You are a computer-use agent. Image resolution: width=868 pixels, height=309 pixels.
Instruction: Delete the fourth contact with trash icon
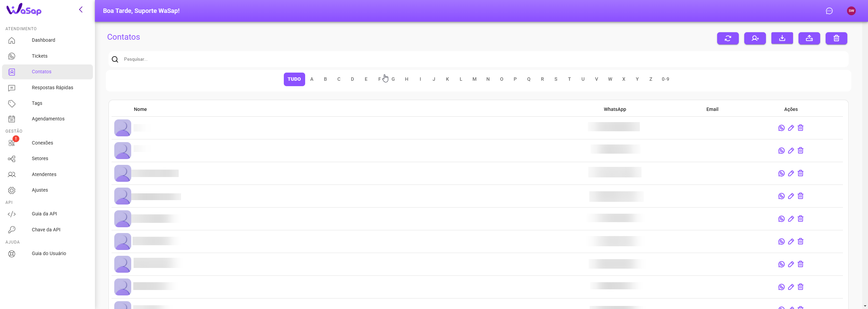tap(801, 196)
